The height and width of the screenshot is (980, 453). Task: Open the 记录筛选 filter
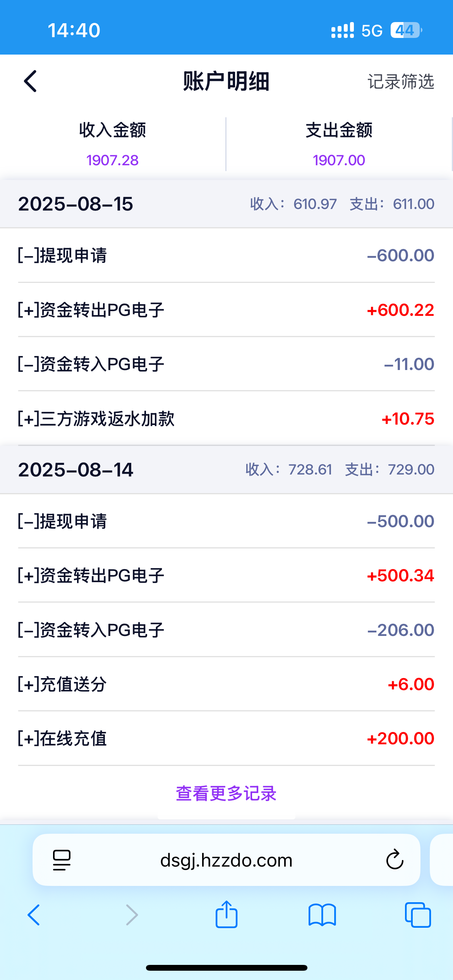pos(400,82)
